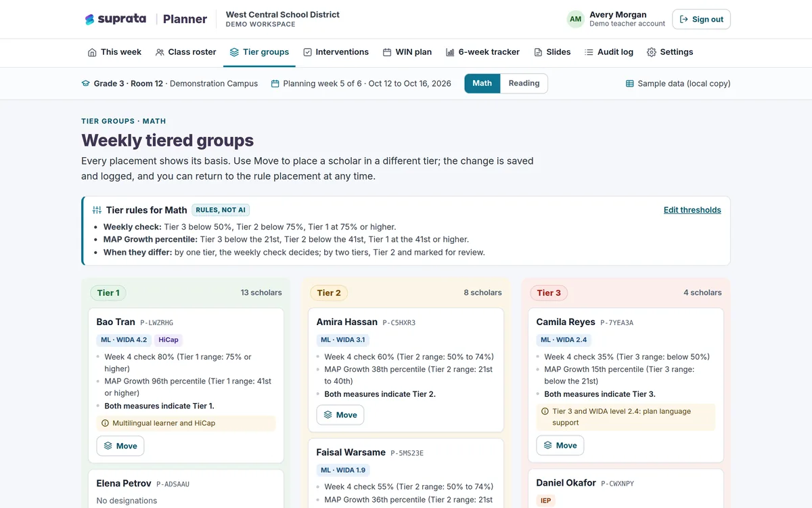Open the This week tab
812x508 pixels.
point(114,52)
